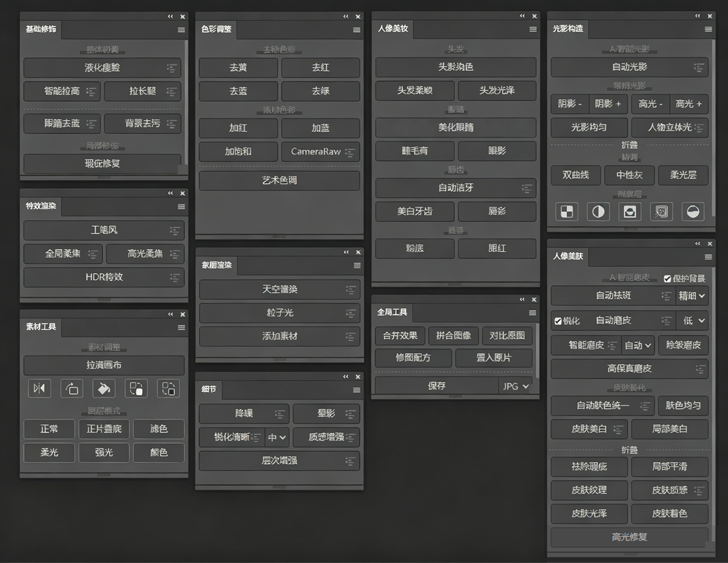Select the 素材工具 tab

41,327
